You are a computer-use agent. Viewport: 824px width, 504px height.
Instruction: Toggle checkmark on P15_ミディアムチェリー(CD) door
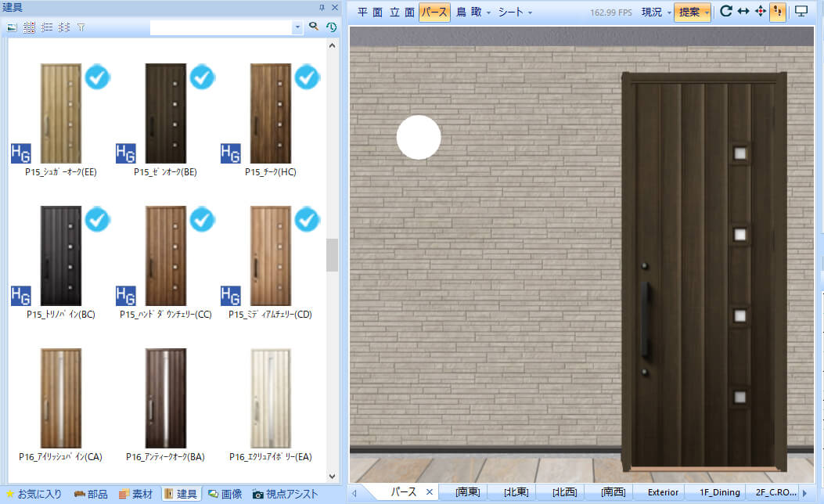click(x=307, y=220)
